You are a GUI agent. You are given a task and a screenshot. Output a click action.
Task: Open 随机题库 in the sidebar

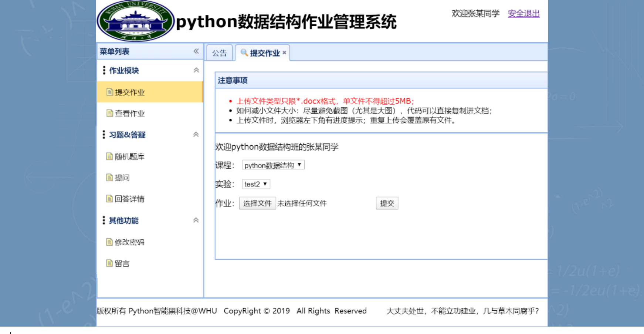pyautogui.click(x=150, y=156)
